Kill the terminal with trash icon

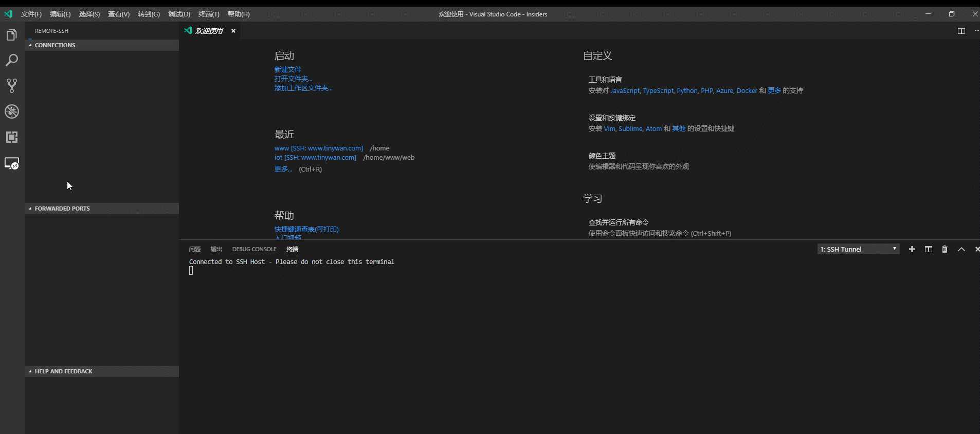tap(945, 249)
